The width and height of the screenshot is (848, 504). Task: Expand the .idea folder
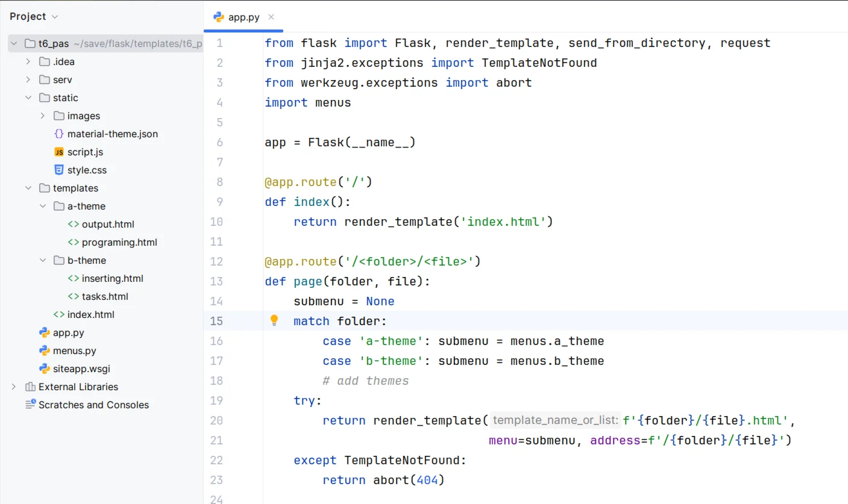click(28, 61)
